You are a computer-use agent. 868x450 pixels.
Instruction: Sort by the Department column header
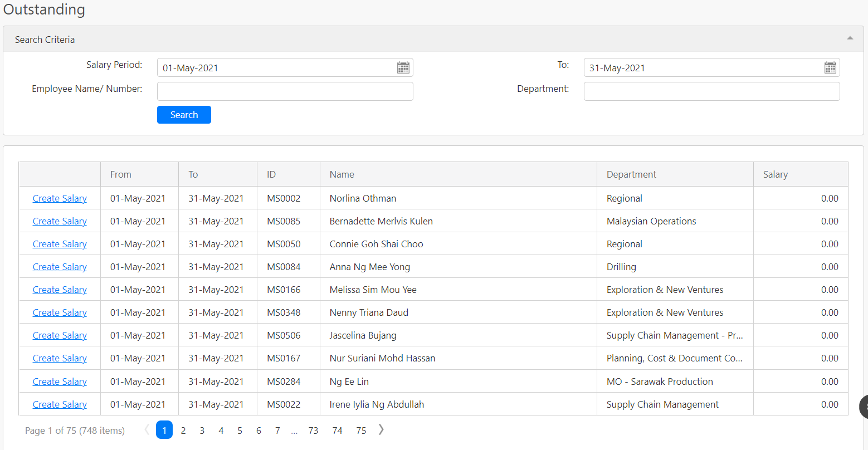click(x=675, y=174)
